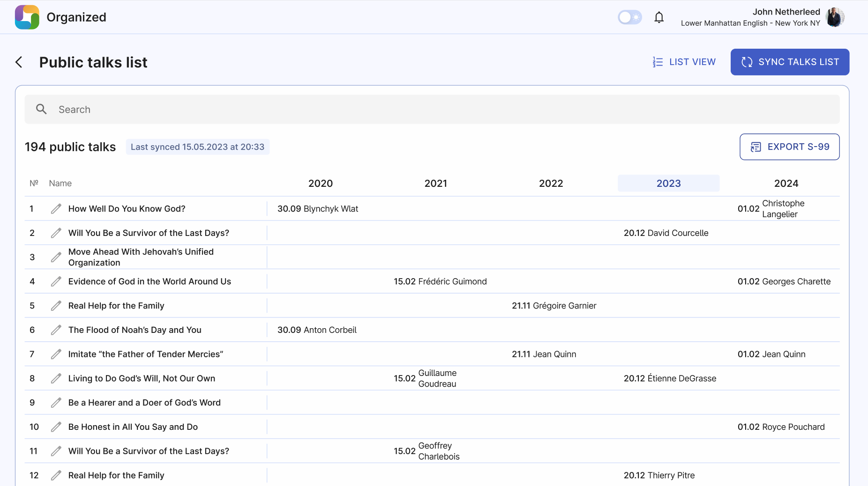Edit talk 9 'Be a Hearer and a Doer'
The width and height of the screenshot is (868, 486).
pos(56,403)
